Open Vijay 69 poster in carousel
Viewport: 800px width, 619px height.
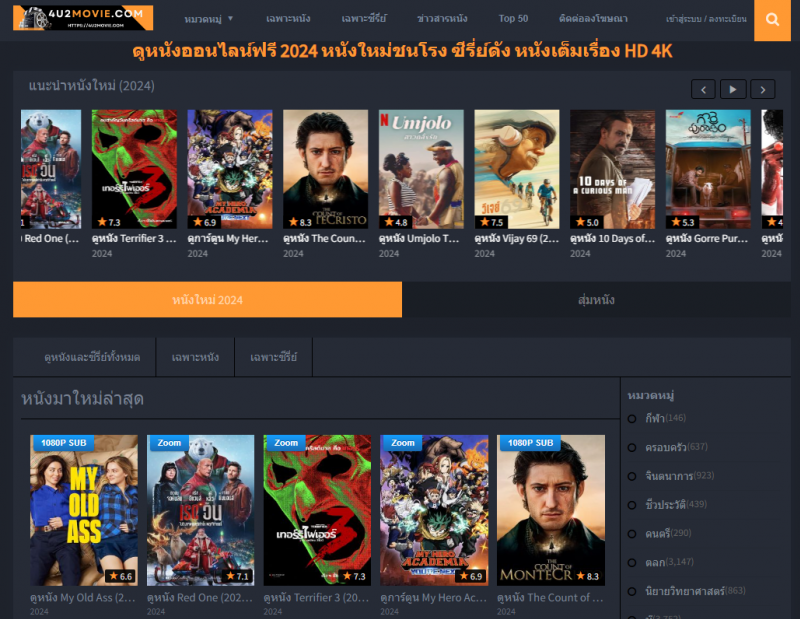(x=517, y=169)
